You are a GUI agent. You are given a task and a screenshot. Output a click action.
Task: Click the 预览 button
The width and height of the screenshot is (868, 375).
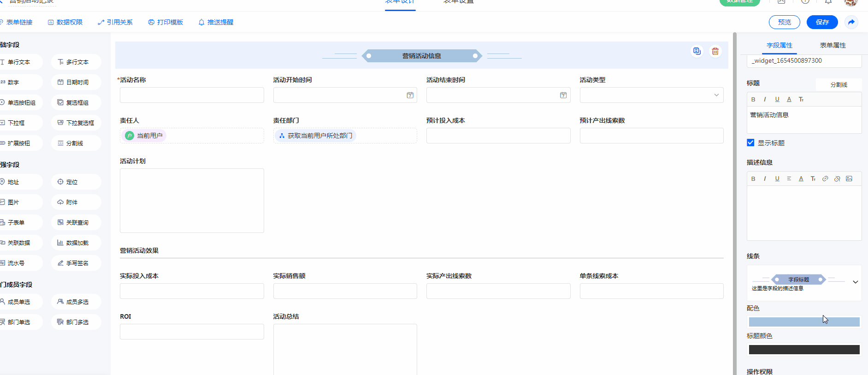pyautogui.click(x=784, y=22)
